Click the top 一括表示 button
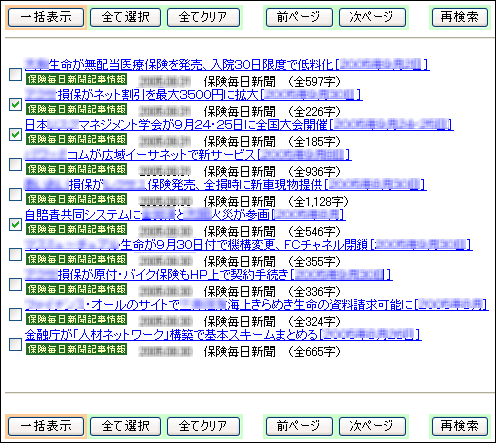The image size is (496, 443). click(46, 17)
